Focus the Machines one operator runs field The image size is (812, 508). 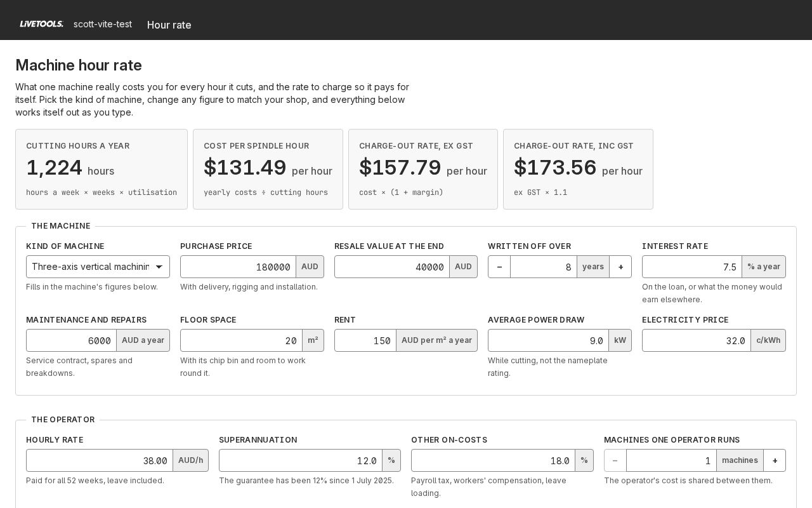[671, 460]
